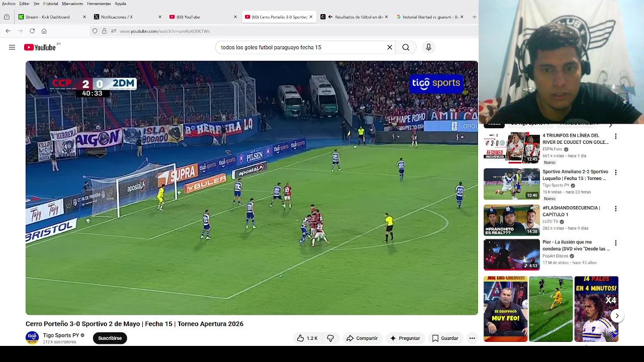This screenshot has width=644, height=362.
Task: Open the MUY FEO short thumbnail
Action: pos(506,309)
